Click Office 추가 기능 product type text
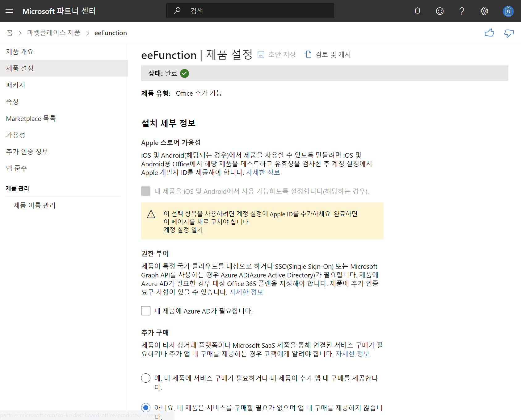The height and width of the screenshot is (420, 521). point(199,93)
